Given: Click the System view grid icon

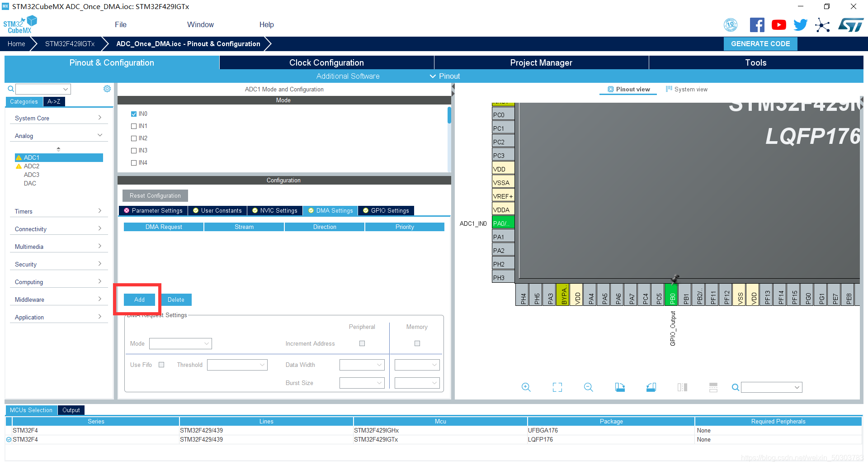Looking at the screenshot, I should 669,89.
